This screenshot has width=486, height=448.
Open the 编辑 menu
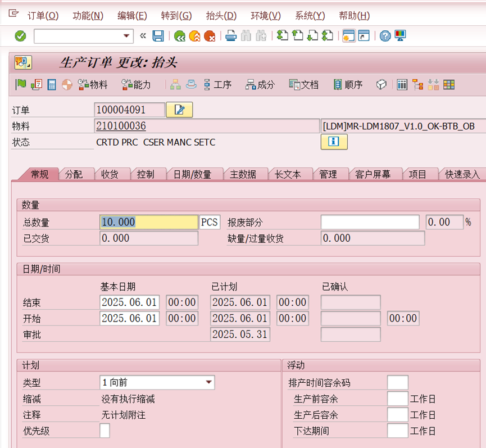(132, 16)
